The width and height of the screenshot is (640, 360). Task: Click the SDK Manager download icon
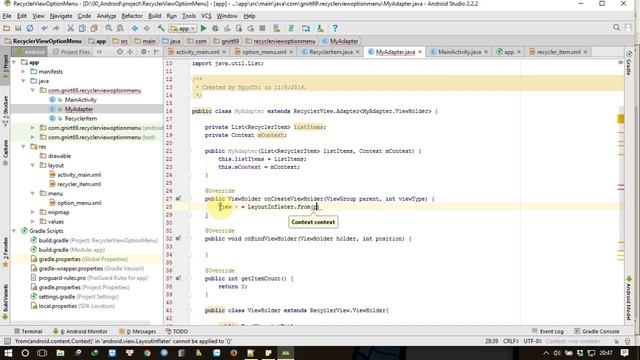[x=320, y=28]
